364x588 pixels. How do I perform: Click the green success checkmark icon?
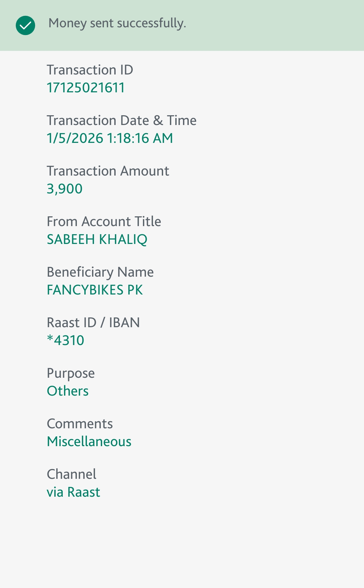(25, 25)
